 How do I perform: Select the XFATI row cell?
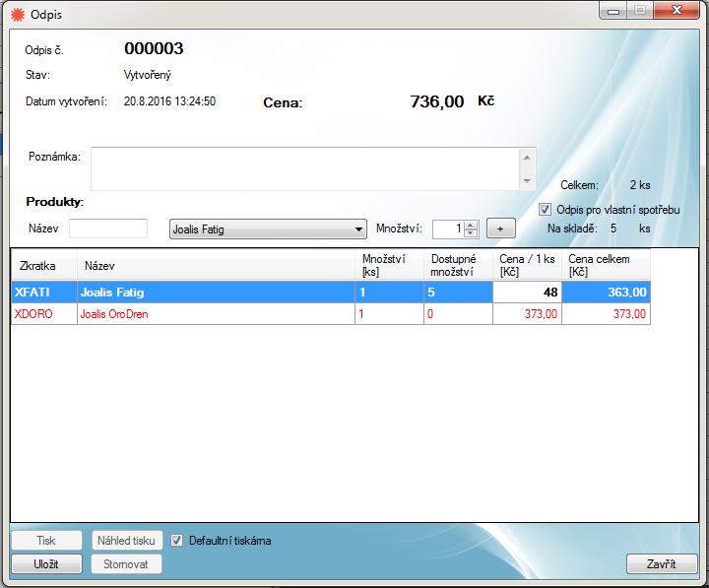pos(44,293)
